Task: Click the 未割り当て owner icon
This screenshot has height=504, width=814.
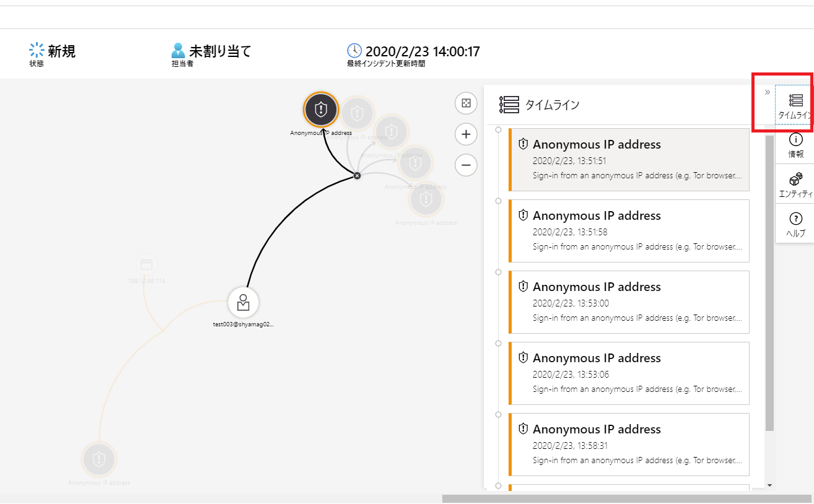Action: [178, 50]
